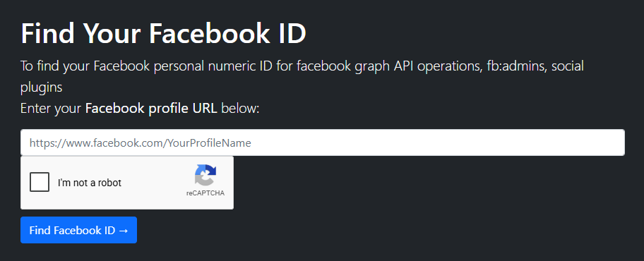Click the small "reCAPTCHA" label text
Image resolution: width=644 pixels, height=261 pixels.
(x=205, y=193)
